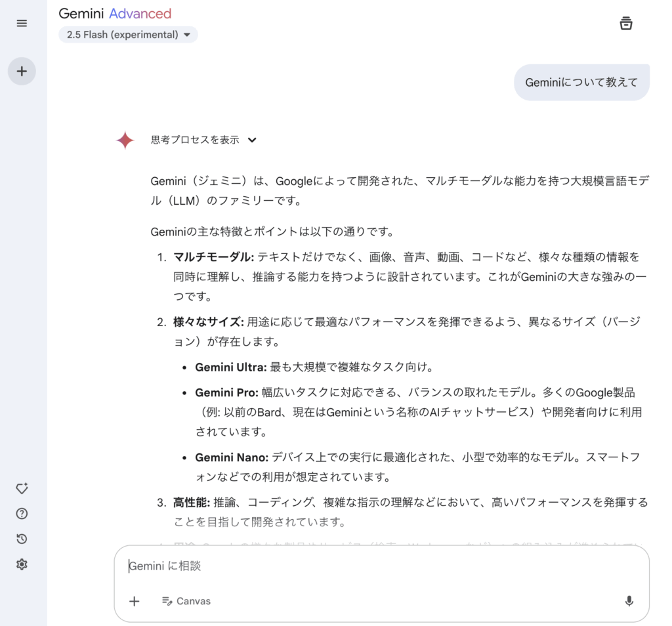
Task: Start a new chat with plus button
Action: (x=22, y=71)
